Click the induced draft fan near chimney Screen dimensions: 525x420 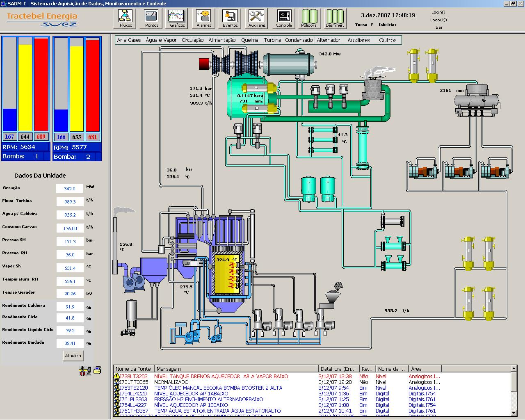coord(134,282)
